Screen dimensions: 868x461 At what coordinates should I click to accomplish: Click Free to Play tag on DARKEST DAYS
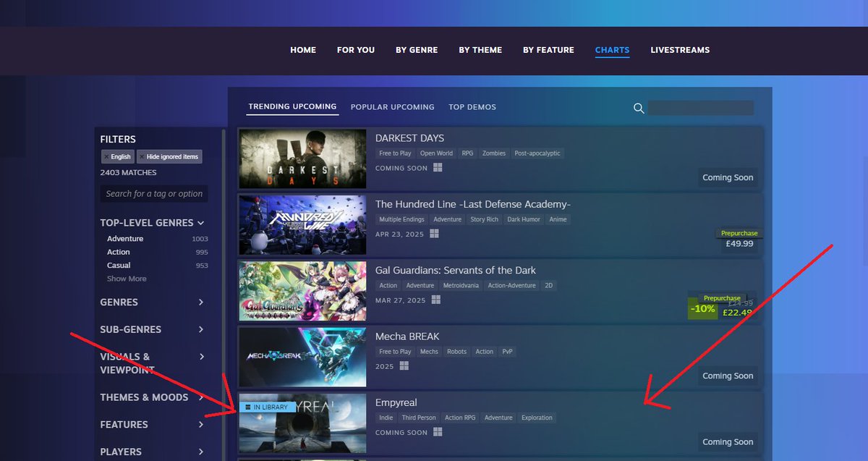395,153
